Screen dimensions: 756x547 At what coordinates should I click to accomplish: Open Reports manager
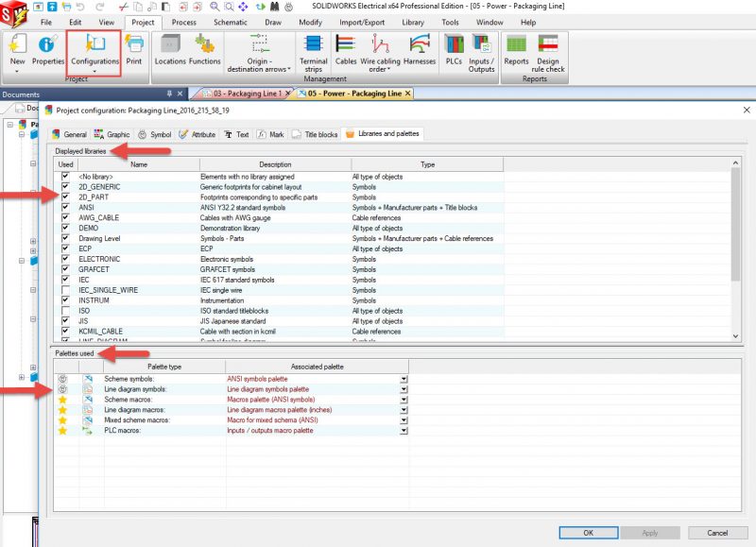[516, 50]
